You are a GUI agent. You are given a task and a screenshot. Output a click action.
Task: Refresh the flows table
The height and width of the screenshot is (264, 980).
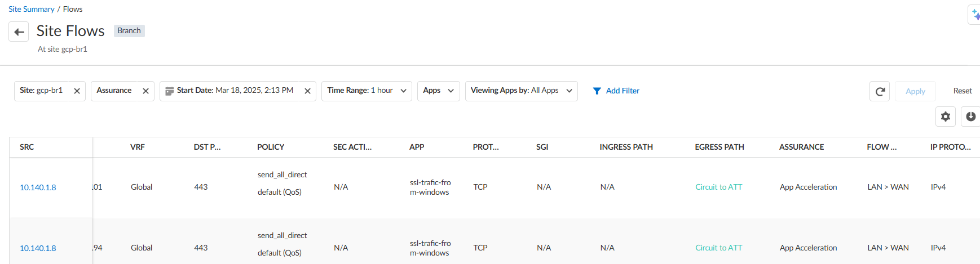coord(880,91)
